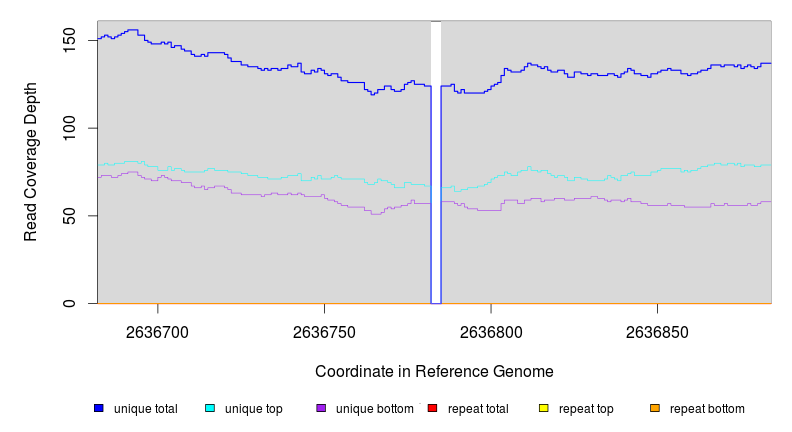The height and width of the screenshot is (432, 792).
Task: Select the 'repeat top' legend label
Action: pos(586,409)
